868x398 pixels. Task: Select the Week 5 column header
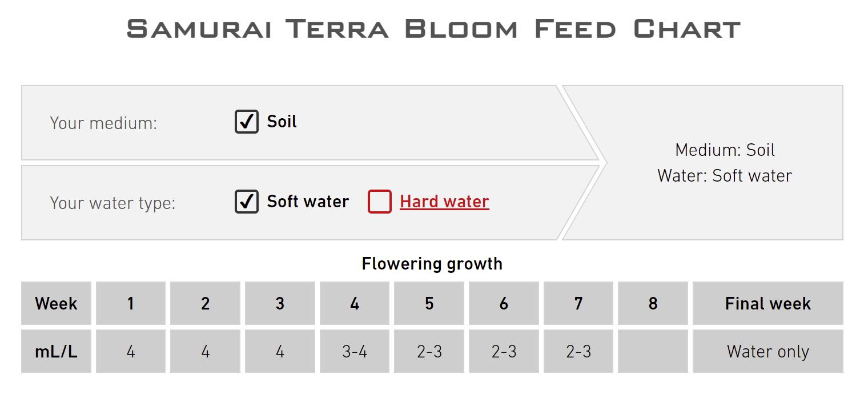tap(429, 303)
